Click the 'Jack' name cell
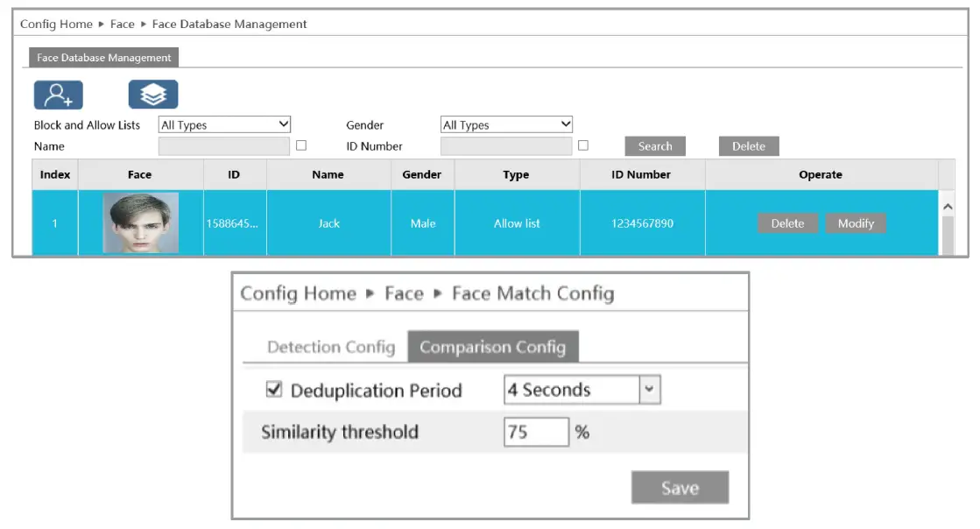The image size is (980, 529). (x=328, y=223)
